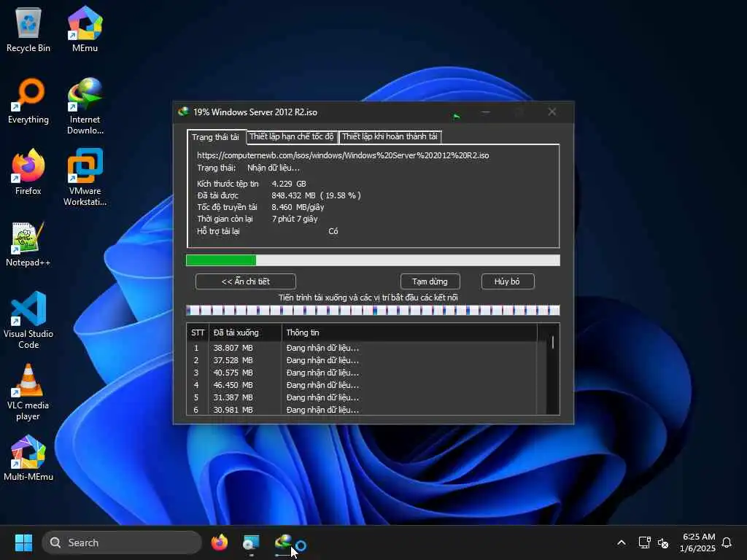This screenshot has height=560, width=747.
Task: Show hidden system tray icons chevron
Action: click(622, 542)
